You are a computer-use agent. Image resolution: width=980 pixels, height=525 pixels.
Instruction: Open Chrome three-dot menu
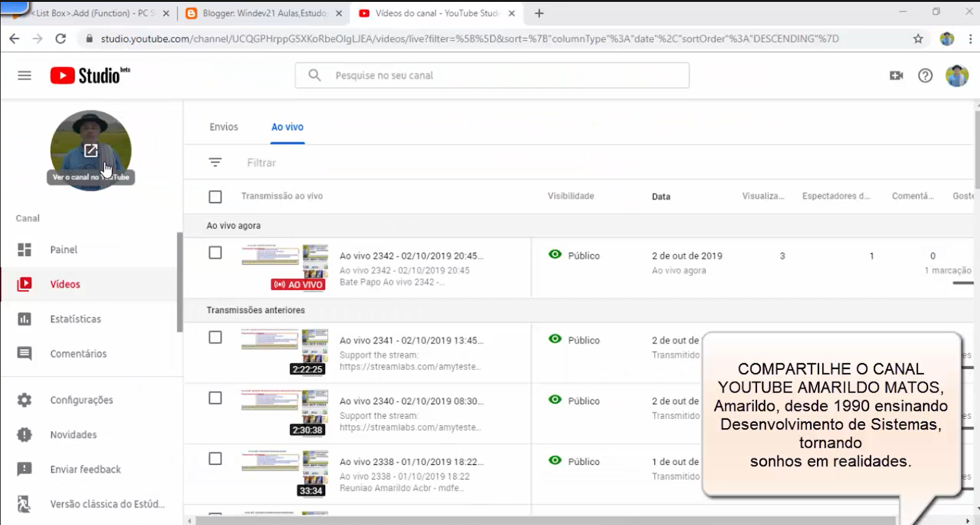click(x=970, y=39)
